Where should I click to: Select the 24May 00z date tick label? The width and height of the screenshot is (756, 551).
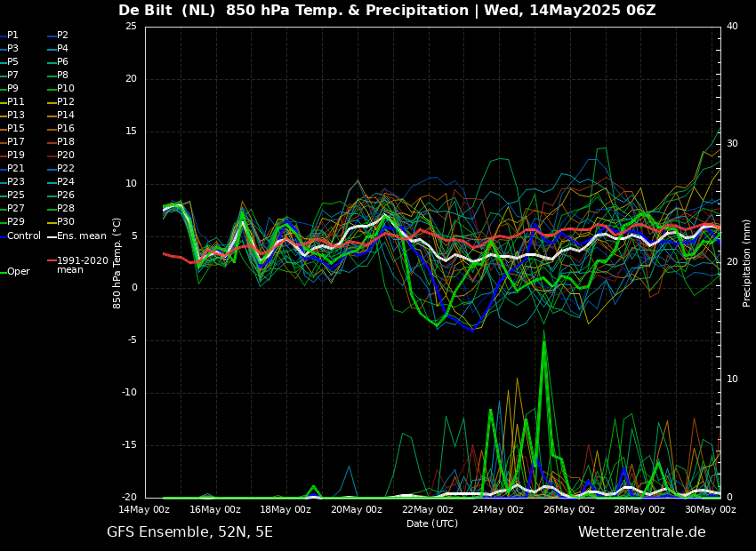pos(498,510)
